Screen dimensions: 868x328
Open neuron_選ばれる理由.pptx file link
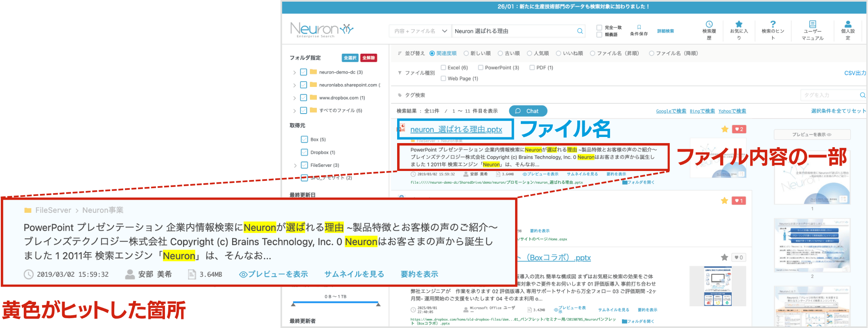pos(456,130)
